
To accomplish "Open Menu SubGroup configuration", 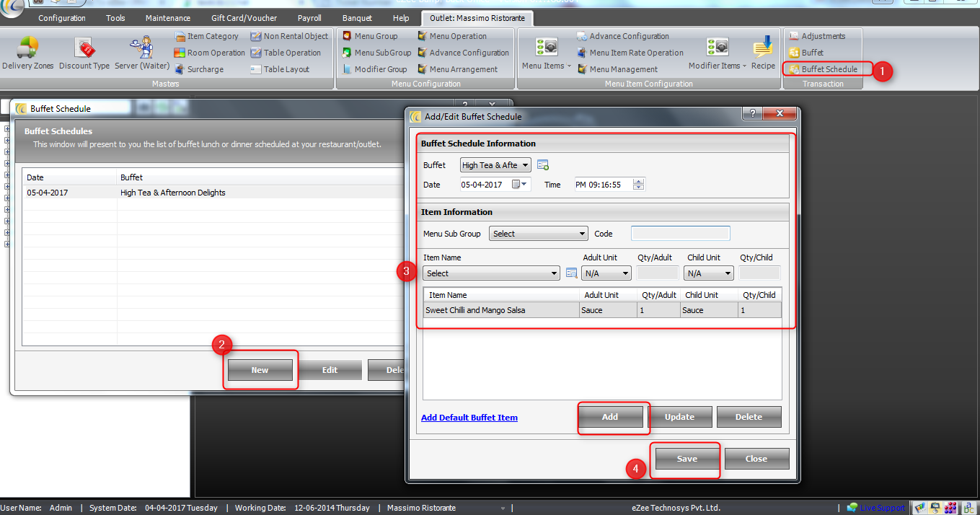I will pos(376,53).
